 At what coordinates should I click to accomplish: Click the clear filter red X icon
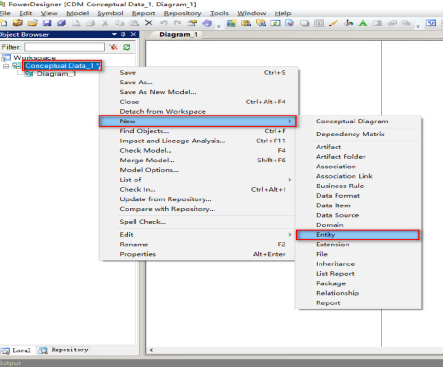[113, 47]
